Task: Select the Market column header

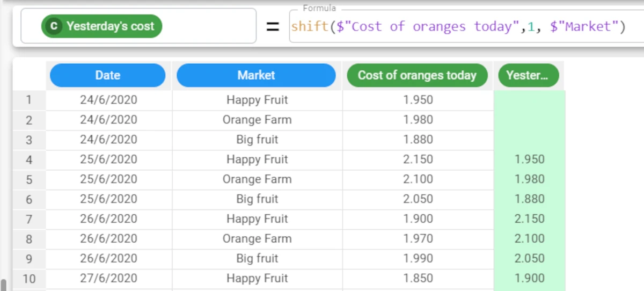Action: (x=256, y=75)
